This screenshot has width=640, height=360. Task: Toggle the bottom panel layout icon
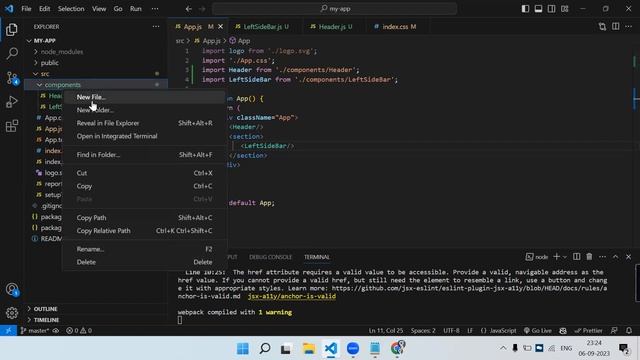tap(538, 9)
